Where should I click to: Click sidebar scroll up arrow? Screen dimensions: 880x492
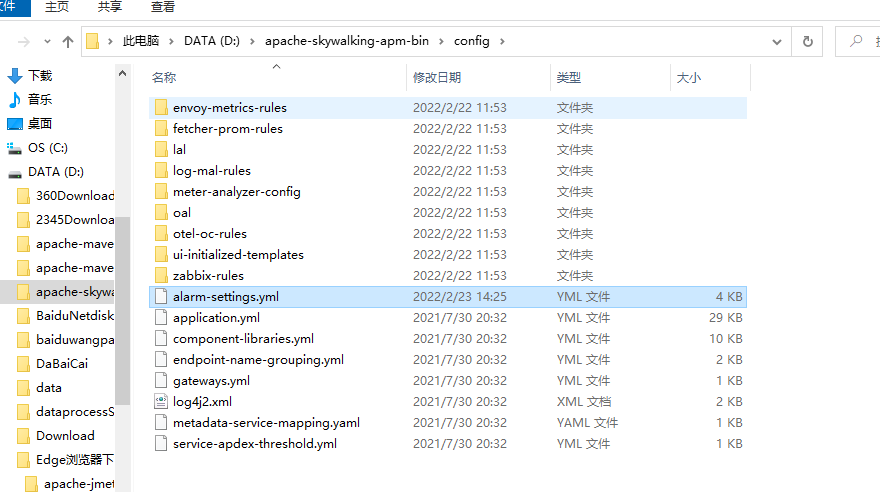pos(122,73)
